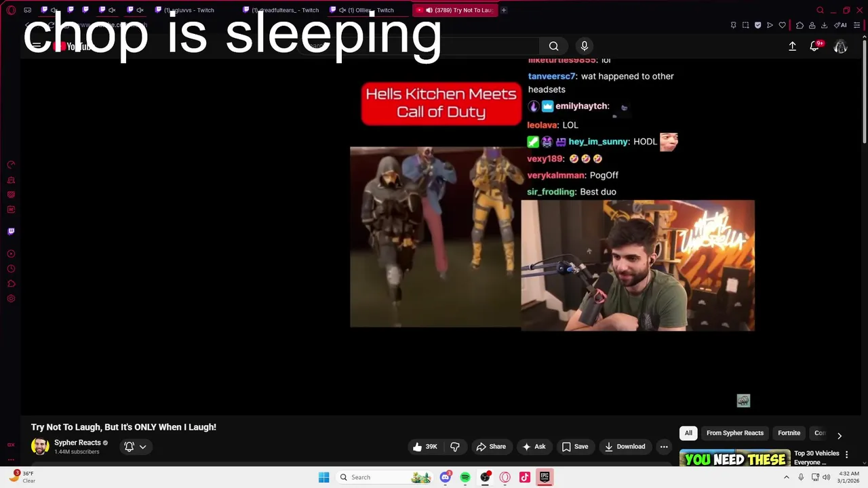Open browser Downloads arrow icon
The height and width of the screenshot is (488, 868).
coord(824,25)
